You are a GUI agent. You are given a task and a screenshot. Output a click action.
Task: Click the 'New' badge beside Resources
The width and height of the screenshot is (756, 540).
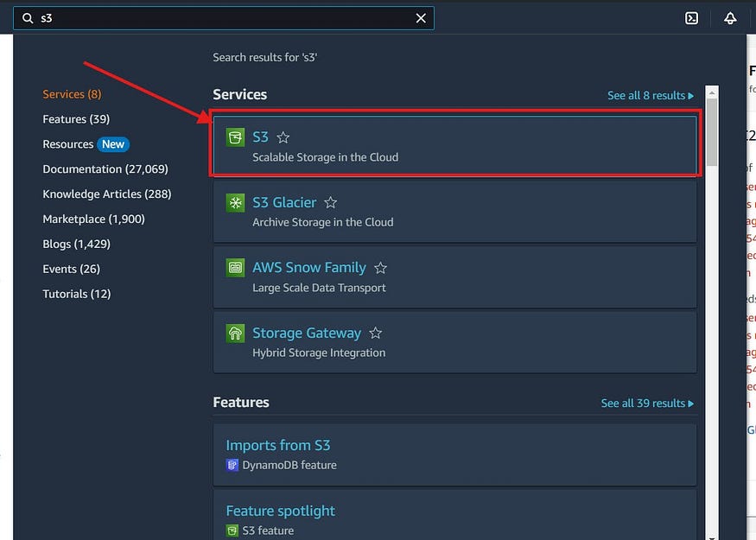click(113, 144)
